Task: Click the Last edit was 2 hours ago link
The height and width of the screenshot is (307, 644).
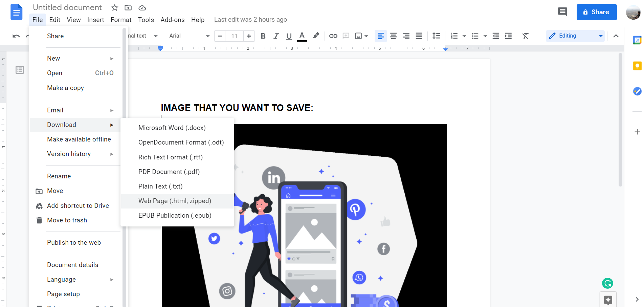Action: pos(250,20)
